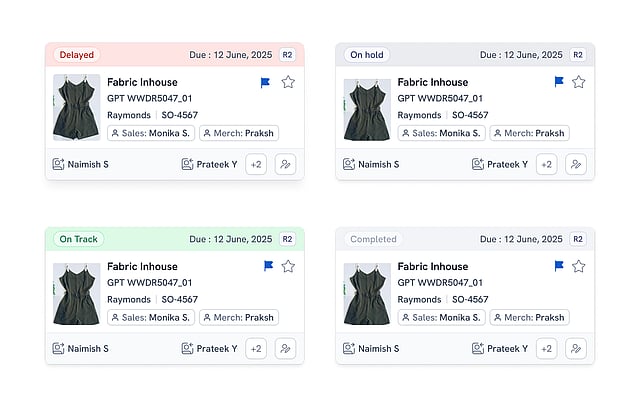640x407 pixels.
Task: Expand the +2 more assignees on the On hold card
Action: [x=546, y=164]
